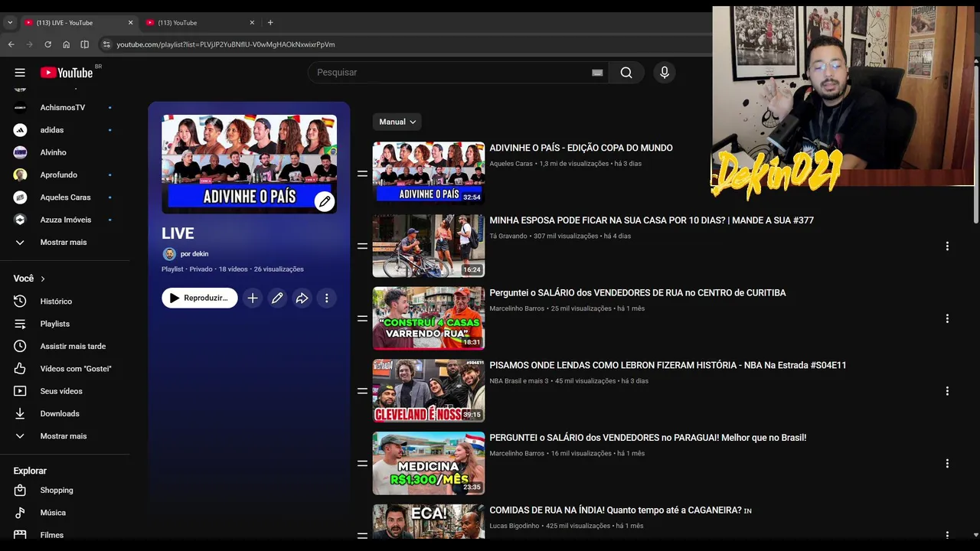
Task: Open Paraguai vendors salary video thumbnail
Action: tap(429, 463)
